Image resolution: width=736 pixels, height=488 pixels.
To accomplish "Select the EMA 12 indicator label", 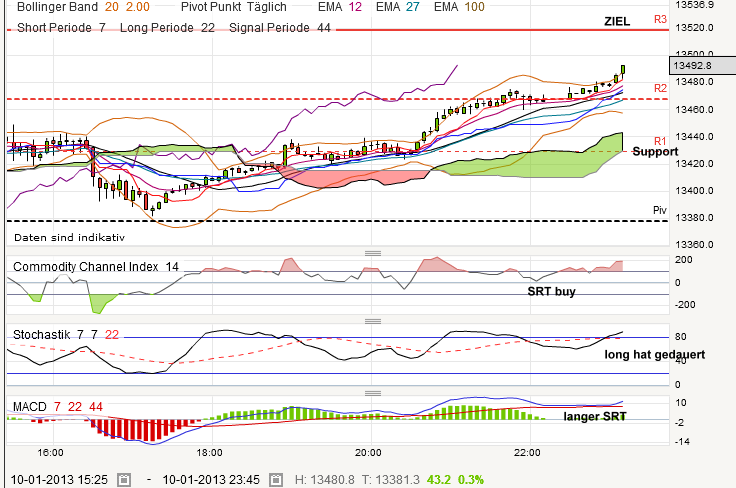I will pyautogui.click(x=340, y=7).
